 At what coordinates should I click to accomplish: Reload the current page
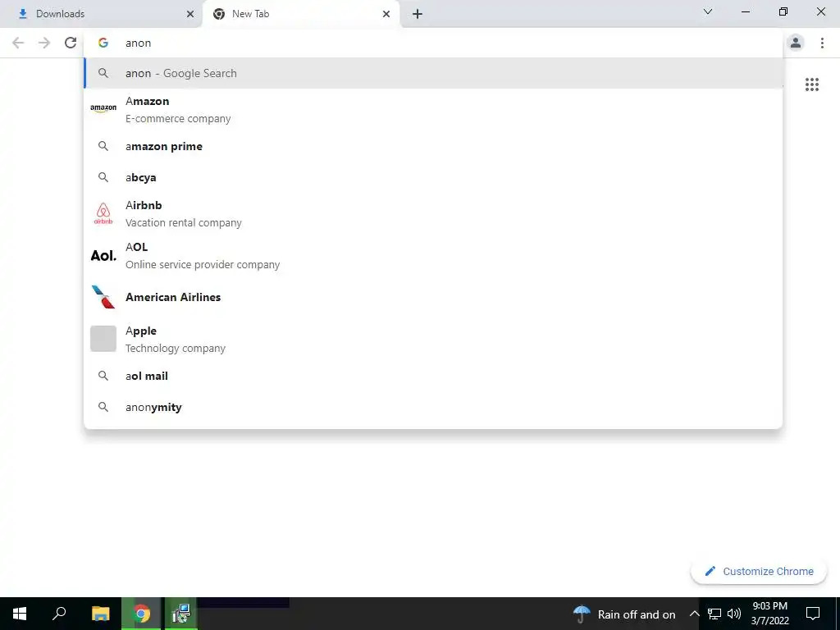click(71, 43)
